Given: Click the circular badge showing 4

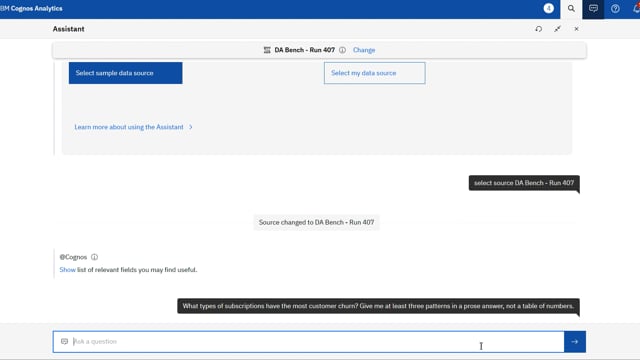Looking at the screenshot, I should pyautogui.click(x=549, y=8).
